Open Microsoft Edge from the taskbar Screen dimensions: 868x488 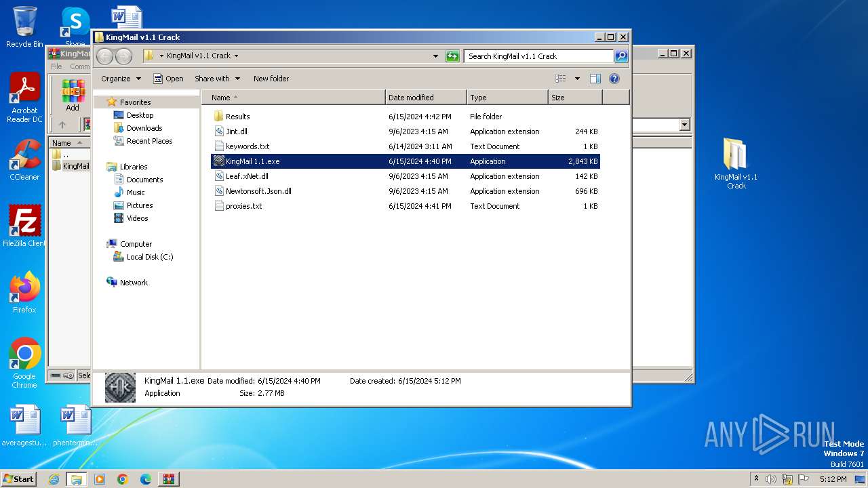pos(145,479)
